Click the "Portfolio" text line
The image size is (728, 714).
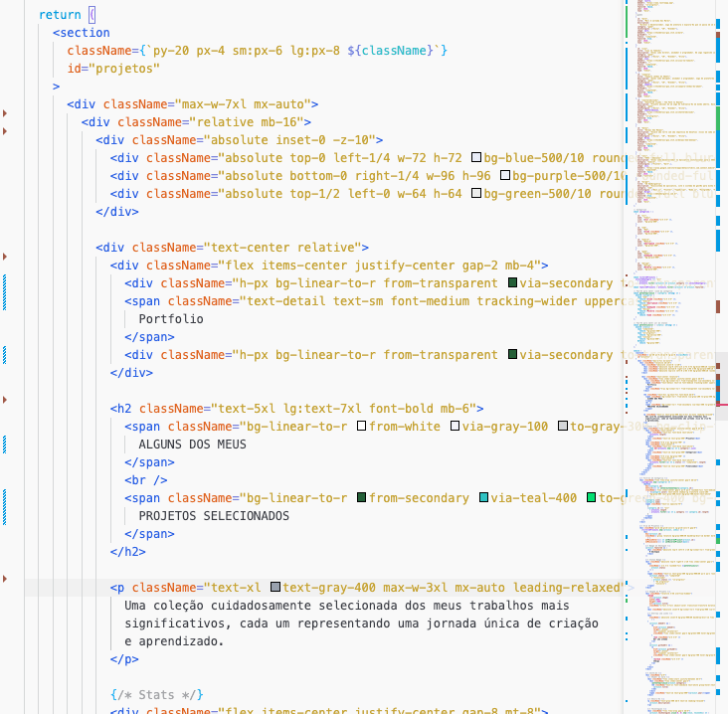[171, 319]
